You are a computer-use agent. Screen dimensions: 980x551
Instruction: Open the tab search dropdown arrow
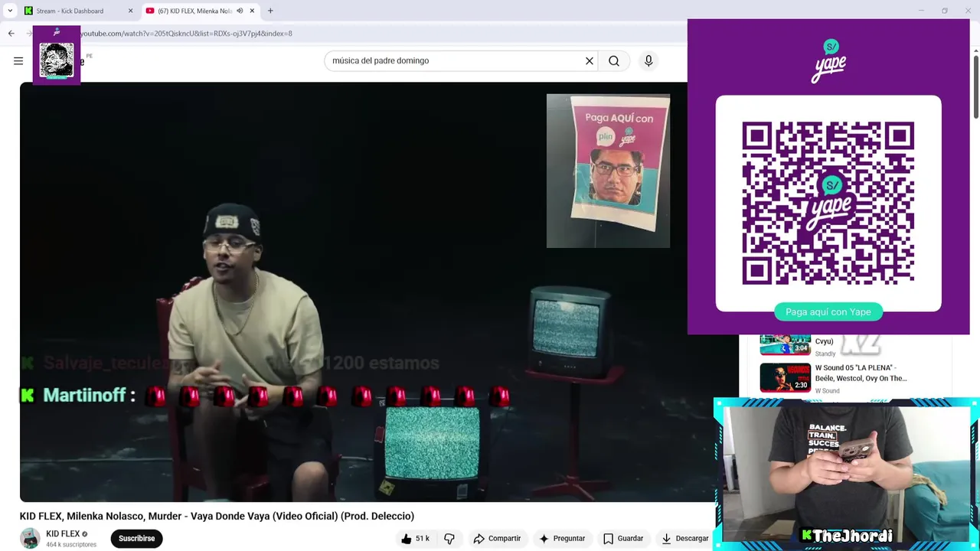point(9,11)
